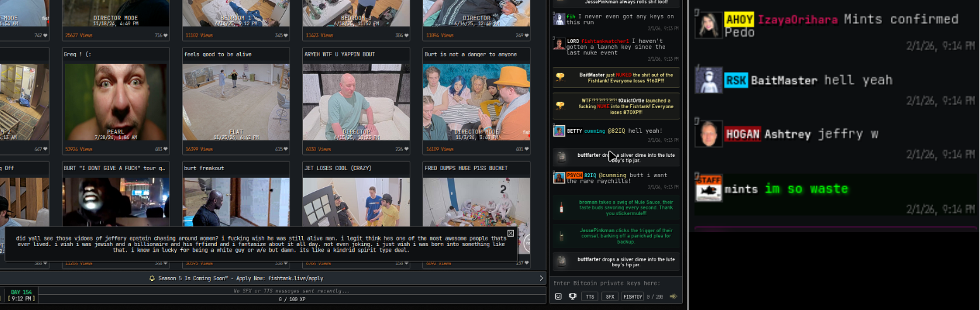Click the 'JET LOSES COOL (CRAZY)' title
The image size is (980, 310).
338,168
